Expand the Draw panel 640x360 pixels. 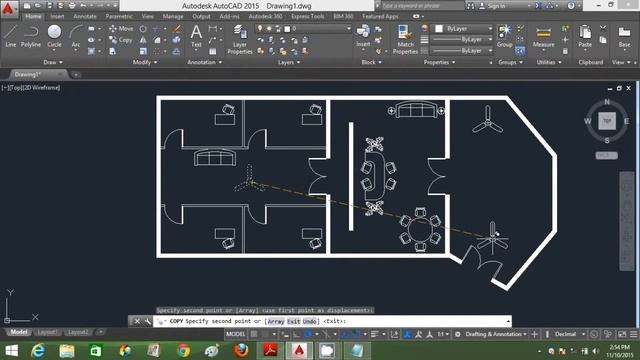(x=53, y=62)
